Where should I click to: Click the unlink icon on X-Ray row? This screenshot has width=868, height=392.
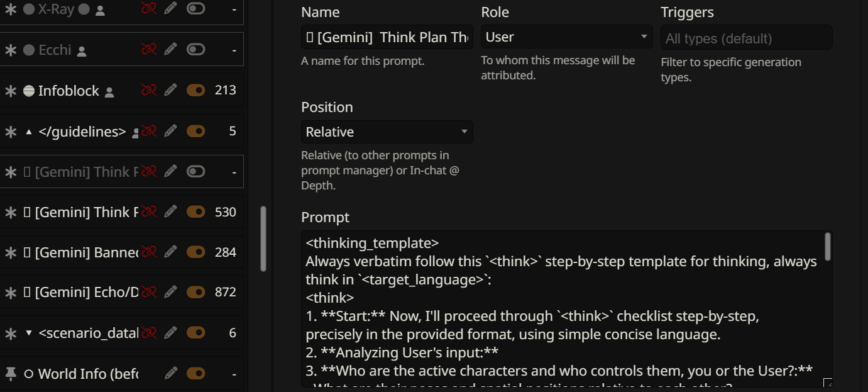pos(149,9)
